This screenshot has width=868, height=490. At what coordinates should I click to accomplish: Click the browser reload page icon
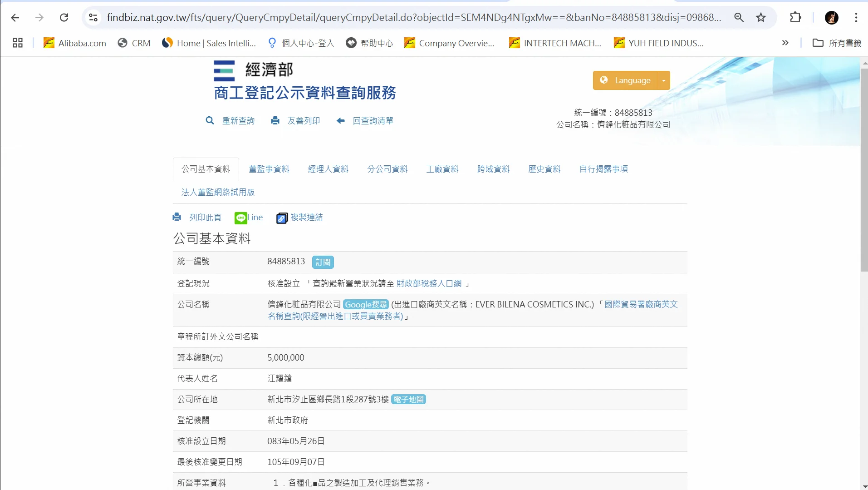[x=64, y=17]
